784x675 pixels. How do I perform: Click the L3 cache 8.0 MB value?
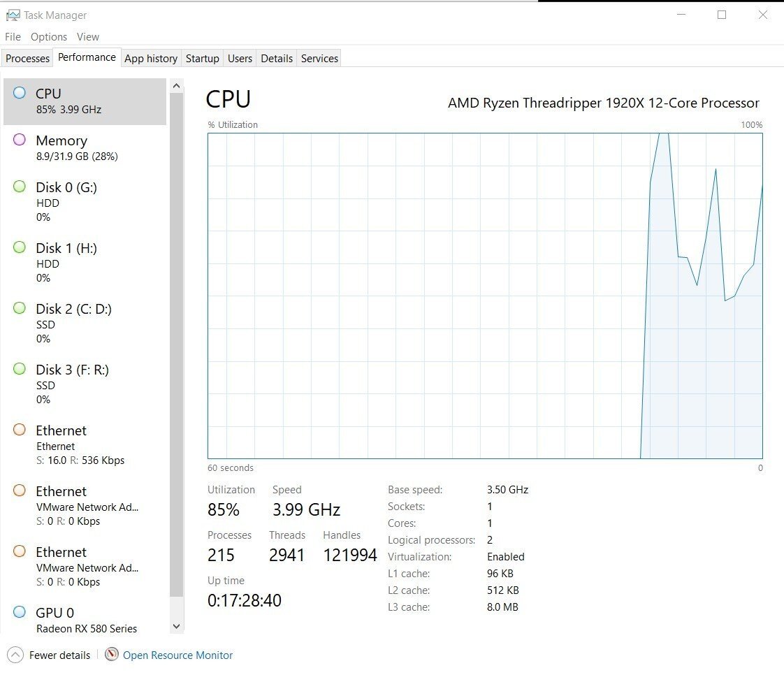[x=502, y=607]
